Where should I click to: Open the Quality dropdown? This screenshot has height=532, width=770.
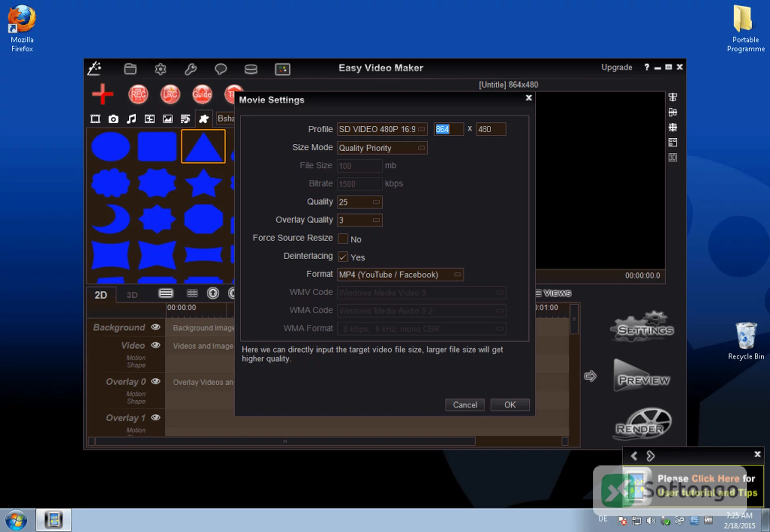(x=360, y=202)
